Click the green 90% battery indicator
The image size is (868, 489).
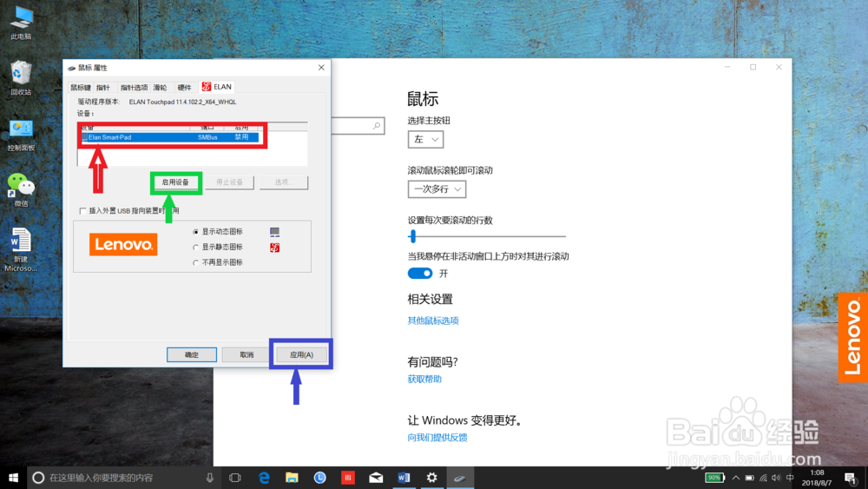714,478
